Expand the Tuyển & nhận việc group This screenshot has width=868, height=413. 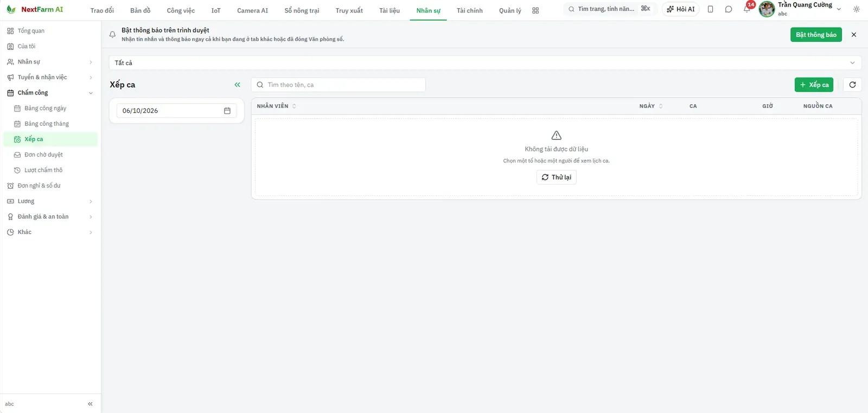50,77
